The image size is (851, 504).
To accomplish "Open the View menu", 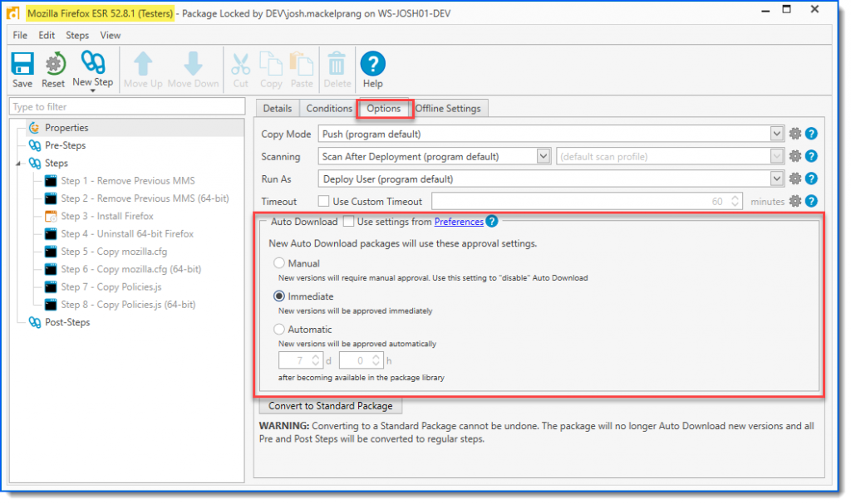I will 111,35.
